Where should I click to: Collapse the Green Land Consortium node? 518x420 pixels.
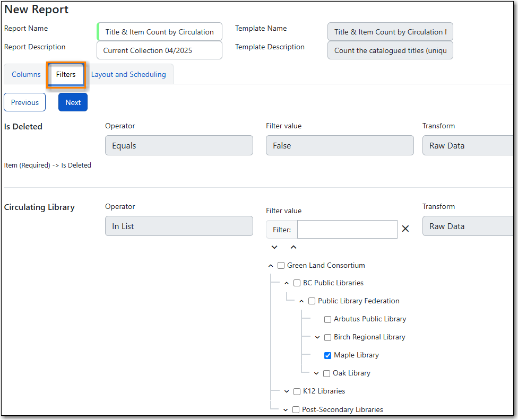tap(271, 266)
